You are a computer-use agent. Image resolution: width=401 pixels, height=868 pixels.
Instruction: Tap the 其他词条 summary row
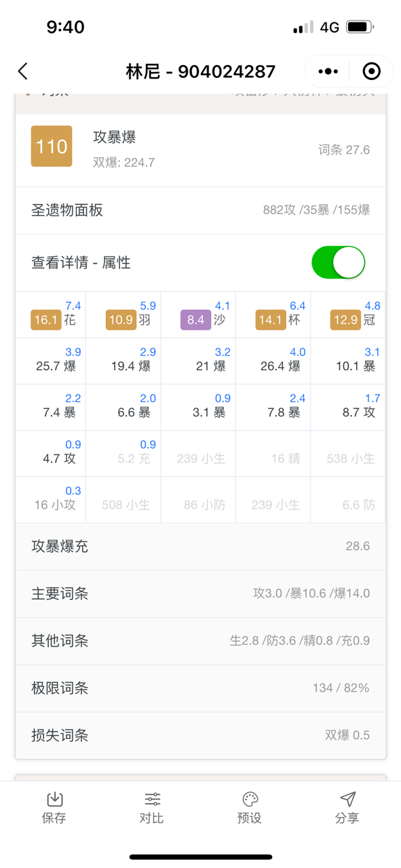[201, 641]
